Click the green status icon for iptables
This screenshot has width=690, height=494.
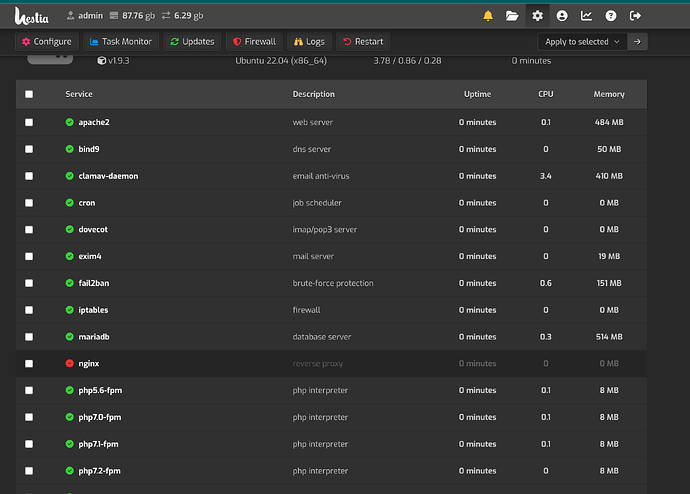point(70,310)
